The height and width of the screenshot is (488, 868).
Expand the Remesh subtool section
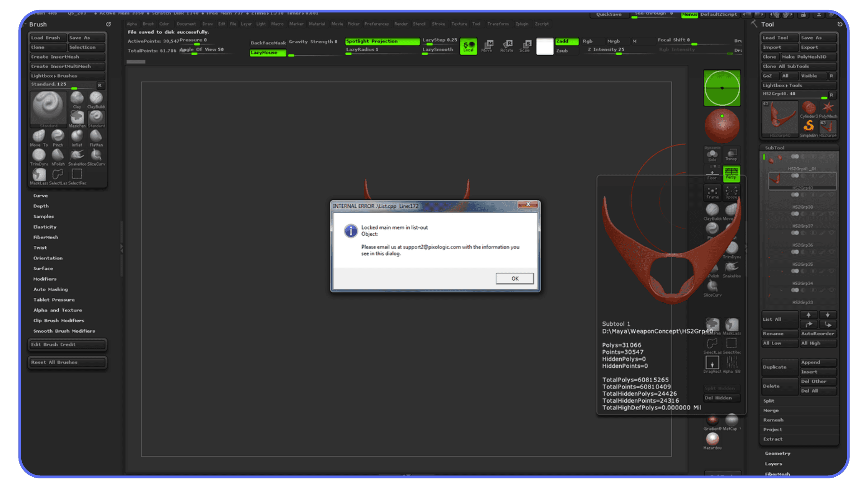(x=774, y=420)
